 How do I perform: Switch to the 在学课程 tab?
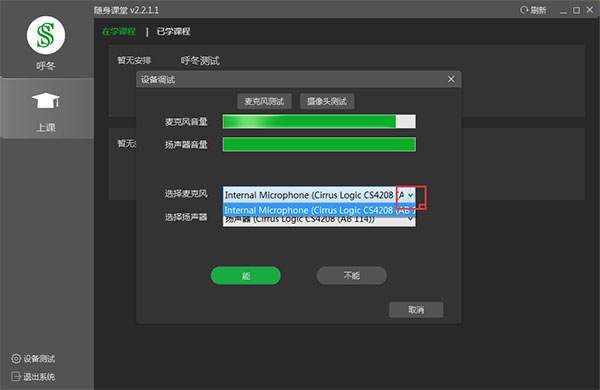(x=119, y=31)
